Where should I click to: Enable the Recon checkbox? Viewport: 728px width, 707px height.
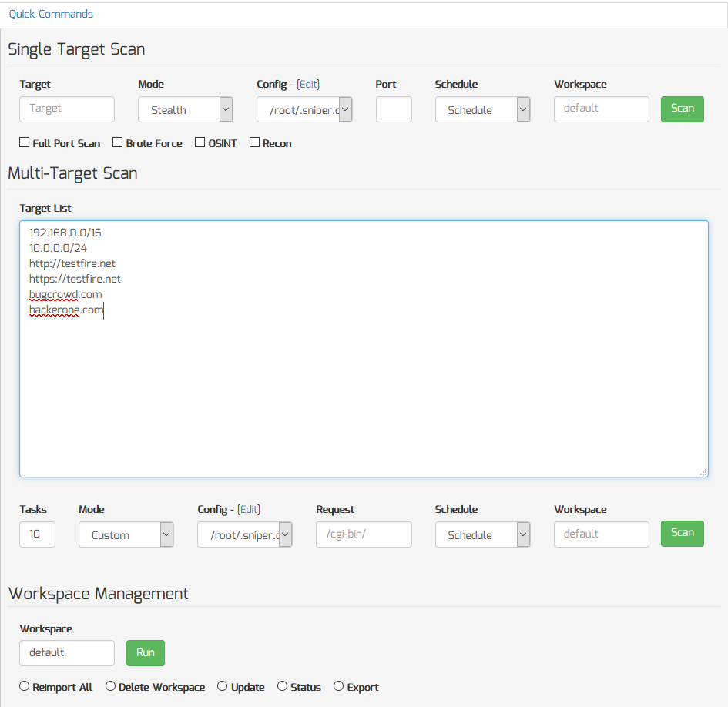[254, 142]
